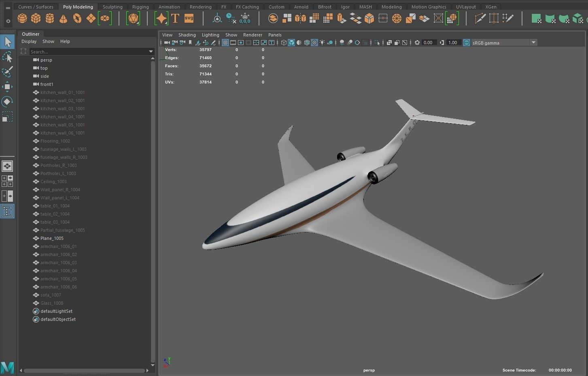
Task: Click the delete history shelf icon
Action: coord(231,19)
